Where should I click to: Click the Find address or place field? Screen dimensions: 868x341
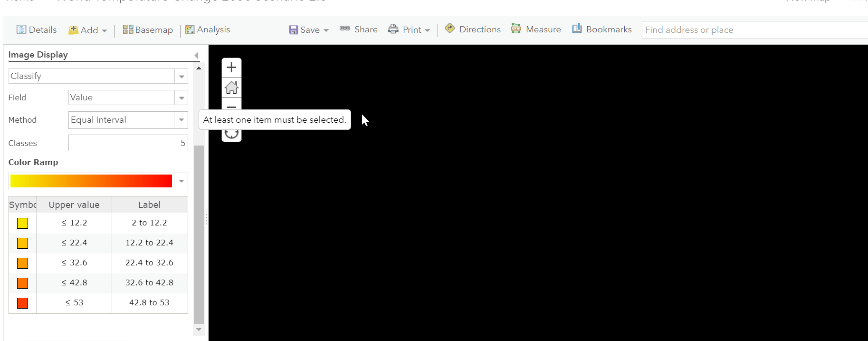(754, 30)
